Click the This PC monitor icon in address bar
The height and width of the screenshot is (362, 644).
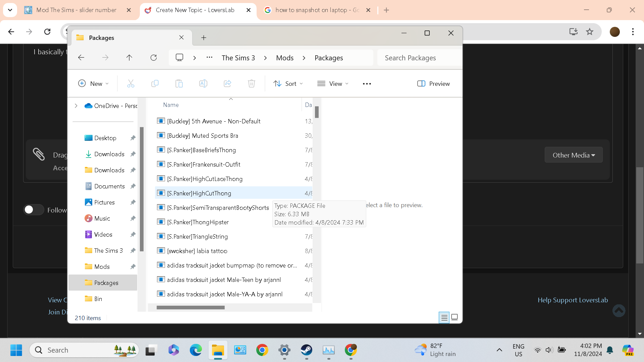[179, 58]
